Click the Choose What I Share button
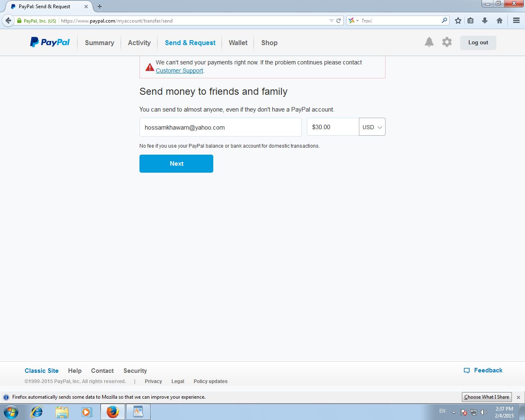 pos(486,397)
